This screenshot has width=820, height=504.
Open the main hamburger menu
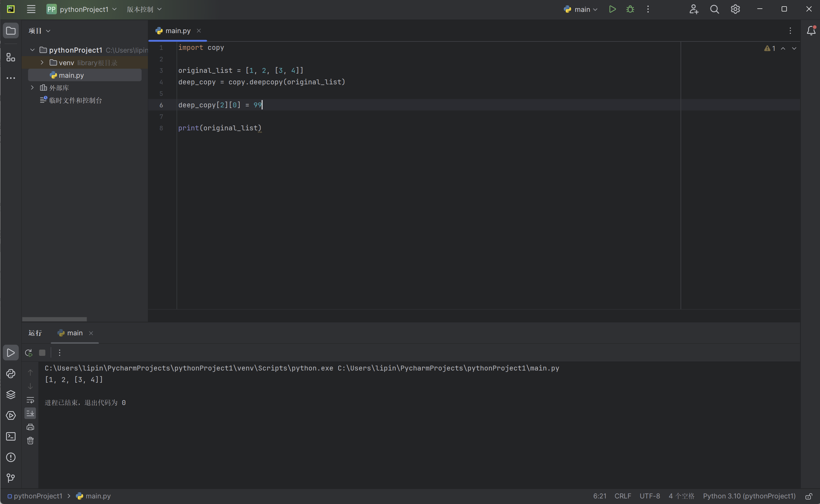[x=31, y=9]
